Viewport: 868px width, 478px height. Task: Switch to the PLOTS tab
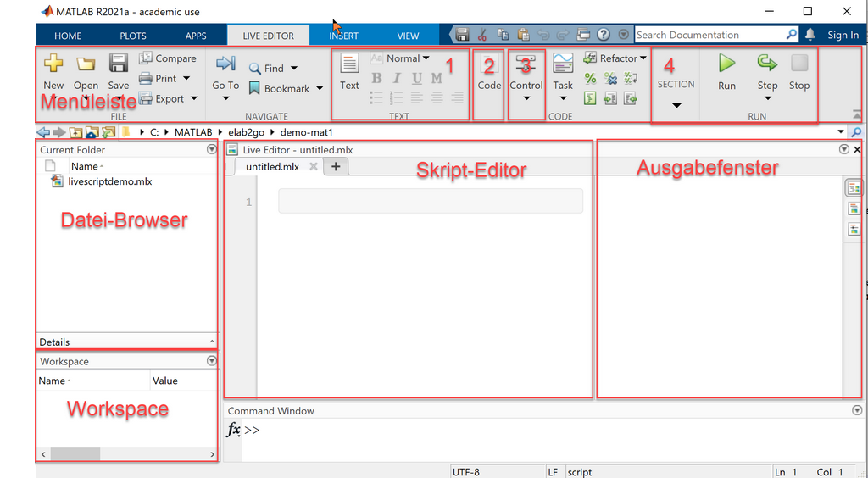[133, 36]
